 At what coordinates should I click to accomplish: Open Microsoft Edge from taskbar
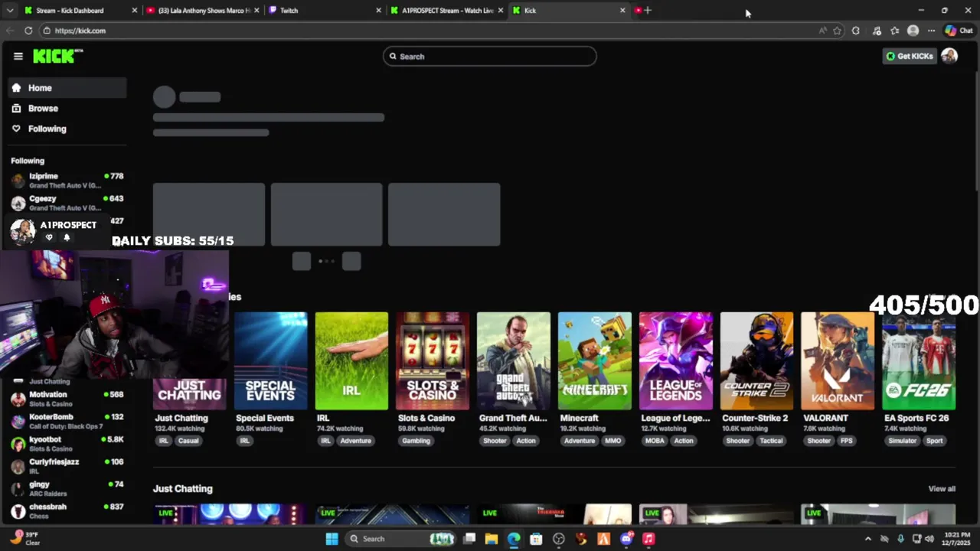[x=514, y=539]
